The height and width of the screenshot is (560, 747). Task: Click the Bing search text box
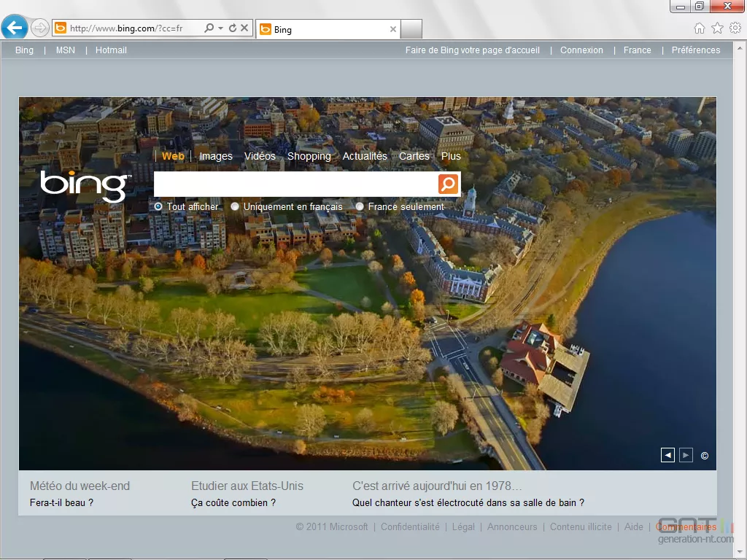tap(295, 184)
